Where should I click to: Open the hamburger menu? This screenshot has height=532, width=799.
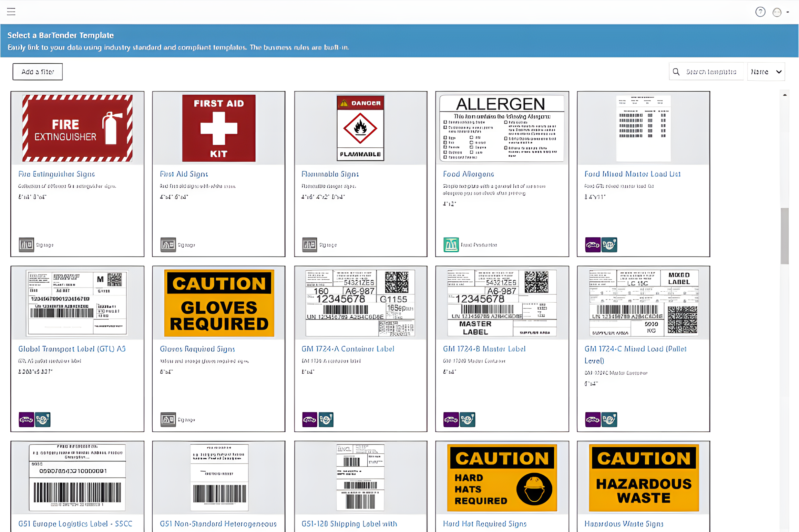point(11,11)
